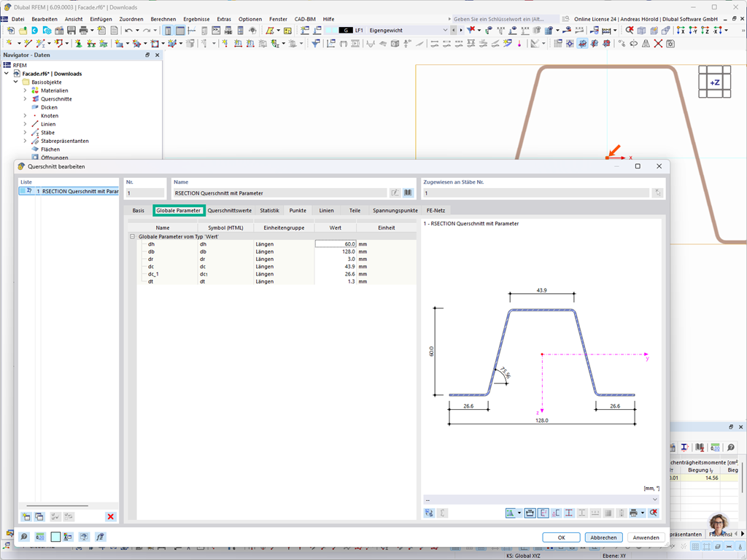The image size is (747, 560).
Task: Undo the last action
Action: coord(128,31)
